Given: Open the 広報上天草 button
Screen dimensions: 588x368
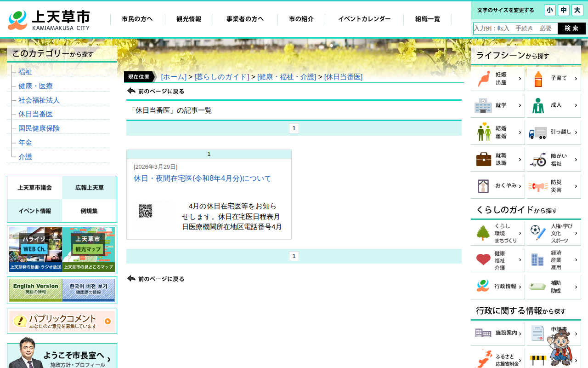Looking at the screenshot, I should click(x=90, y=188).
